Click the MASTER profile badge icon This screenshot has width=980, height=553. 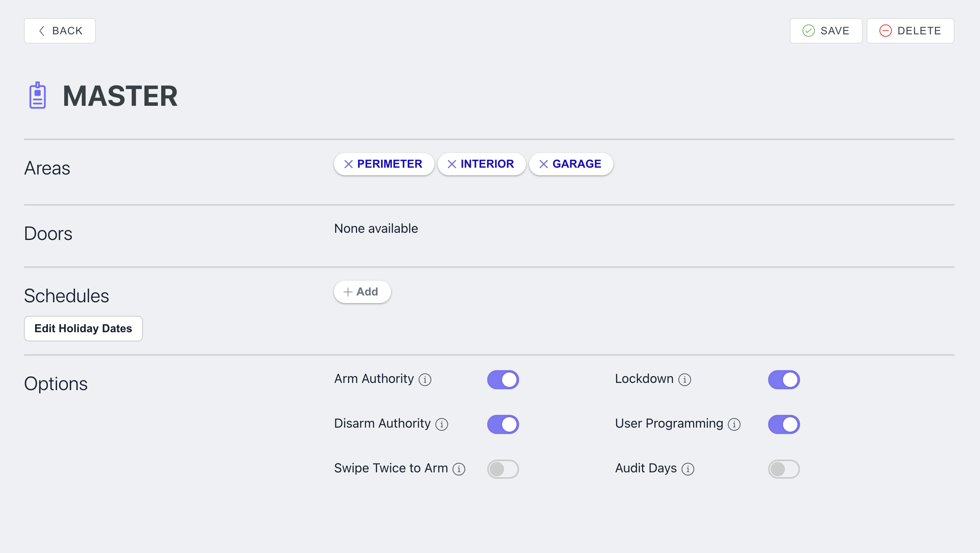(x=38, y=95)
